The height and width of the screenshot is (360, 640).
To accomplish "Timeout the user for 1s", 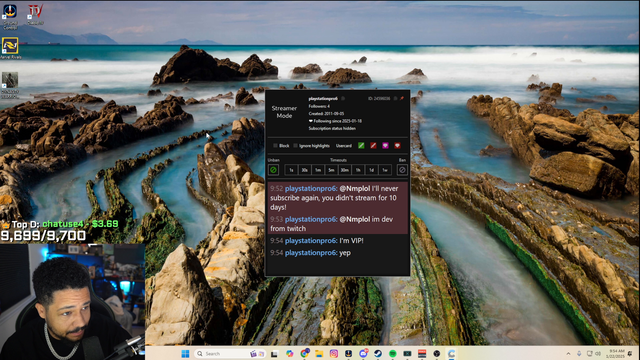I will (291, 170).
